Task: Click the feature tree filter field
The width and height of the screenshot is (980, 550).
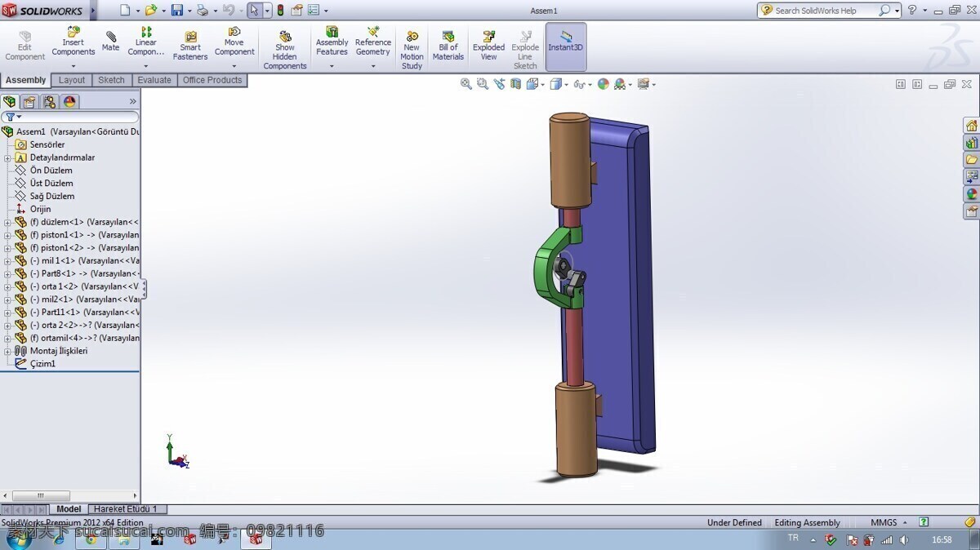Action: pos(70,118)
